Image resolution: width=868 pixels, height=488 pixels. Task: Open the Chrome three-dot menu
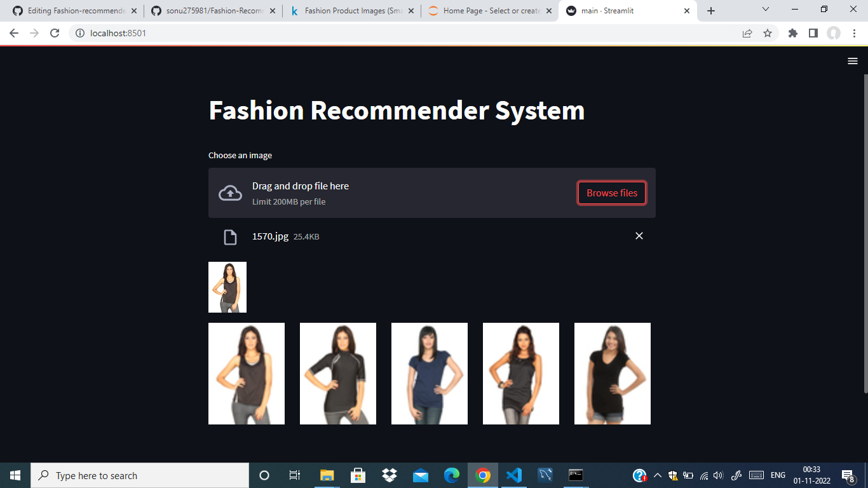(855, 32)
